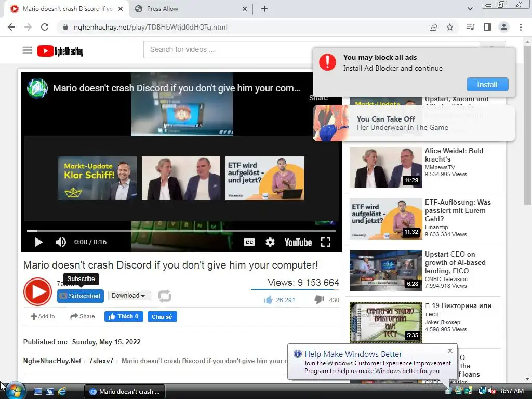Open the tab search chevron dropdown
The image size is (532, 399).
point(470,9)
